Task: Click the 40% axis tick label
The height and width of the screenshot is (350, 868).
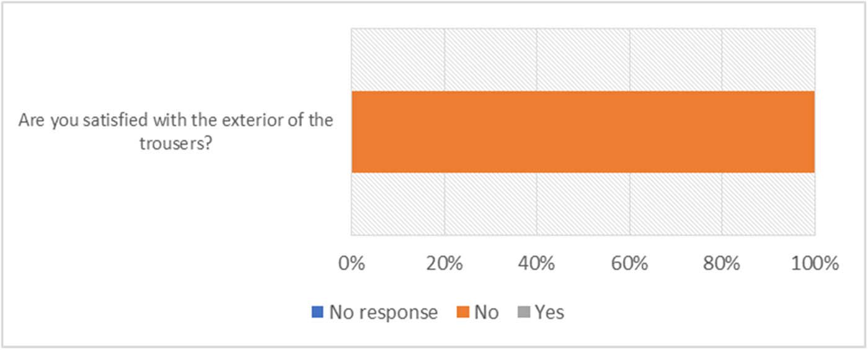Action: click(537, 262)
